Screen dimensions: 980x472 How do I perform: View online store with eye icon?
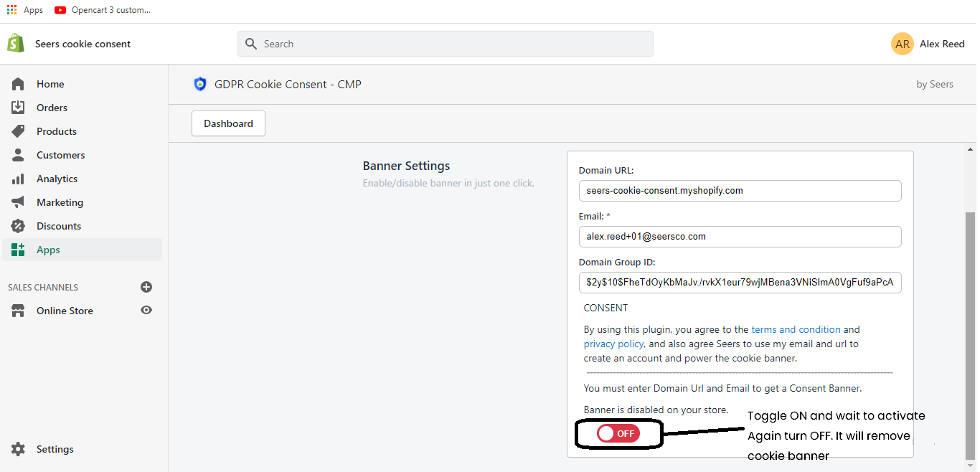[x=146, y=310]
